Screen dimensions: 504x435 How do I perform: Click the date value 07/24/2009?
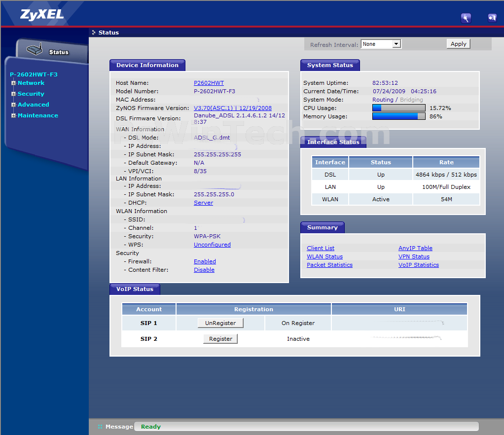pos(389,91)
